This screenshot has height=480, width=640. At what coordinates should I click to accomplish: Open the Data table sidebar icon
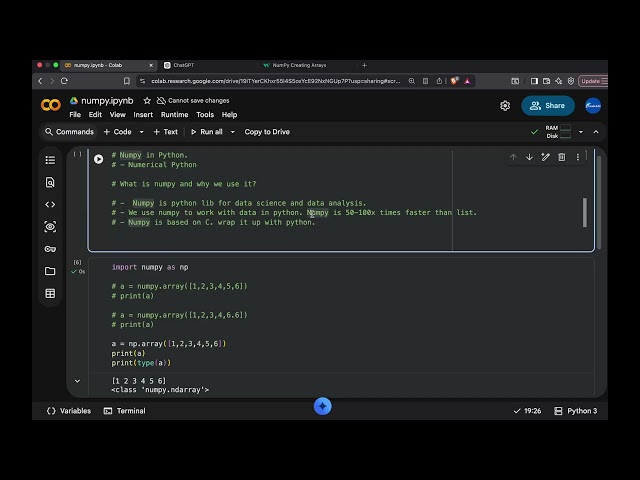click(x=50, y=293)
